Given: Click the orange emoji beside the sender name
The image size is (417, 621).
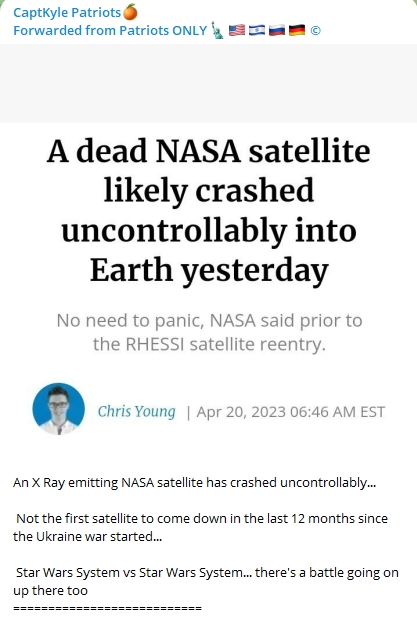Looking at the screenshot, I should pos(130,12).
